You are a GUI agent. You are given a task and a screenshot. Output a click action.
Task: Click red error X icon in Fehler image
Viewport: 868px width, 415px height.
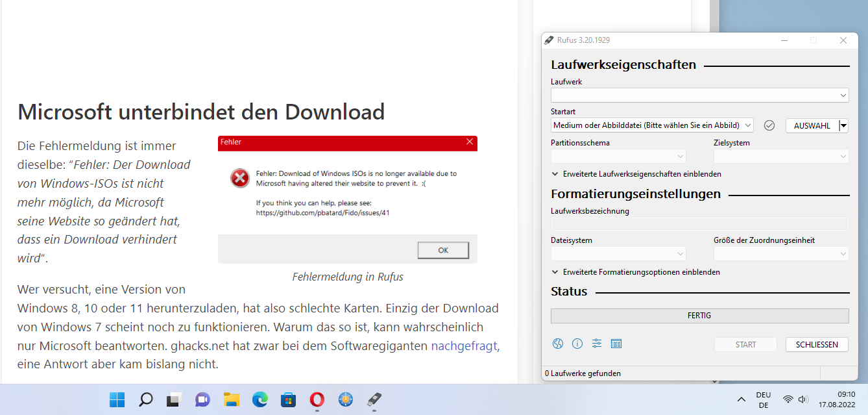click(240, 178)
